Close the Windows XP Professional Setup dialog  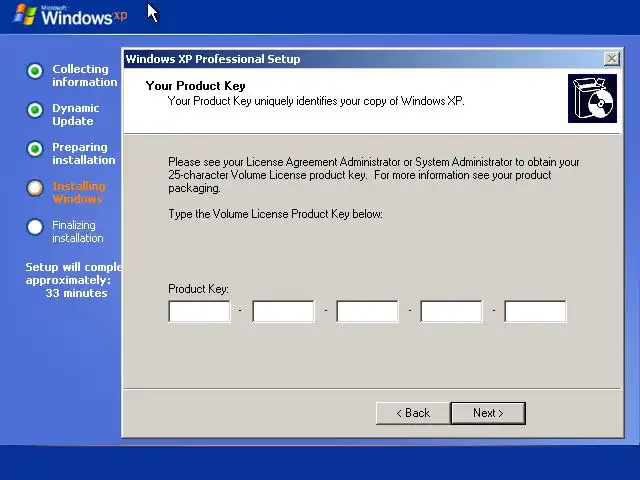[x=611, y=59]
